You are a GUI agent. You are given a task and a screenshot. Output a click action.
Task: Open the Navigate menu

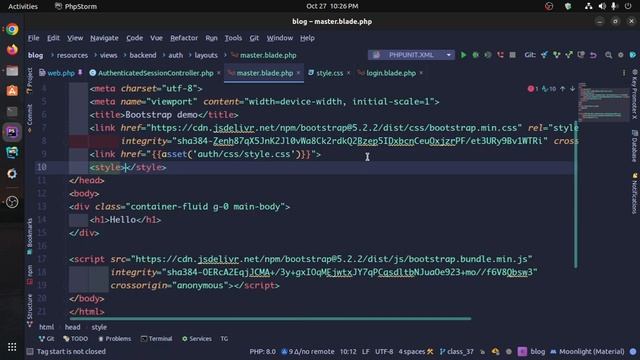click(x=104, y=38)
